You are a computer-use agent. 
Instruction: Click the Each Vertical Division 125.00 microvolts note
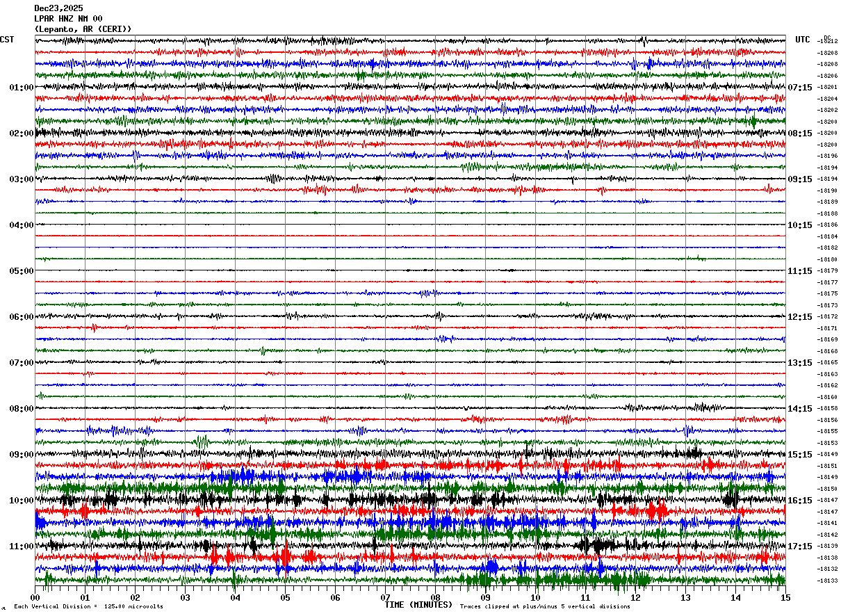(88, 607)
